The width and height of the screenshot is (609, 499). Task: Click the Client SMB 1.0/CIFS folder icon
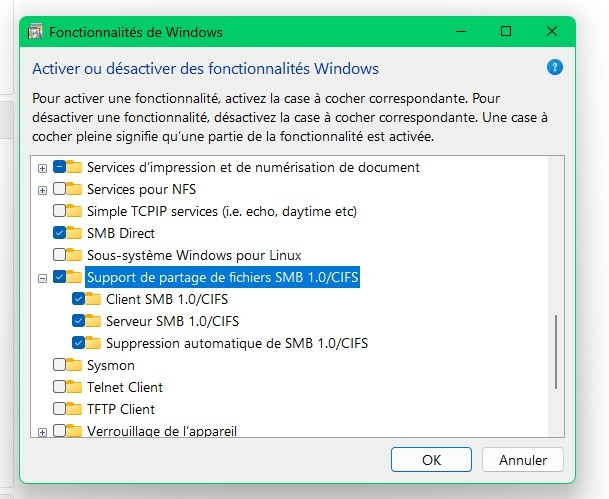[x=95, y=299]
